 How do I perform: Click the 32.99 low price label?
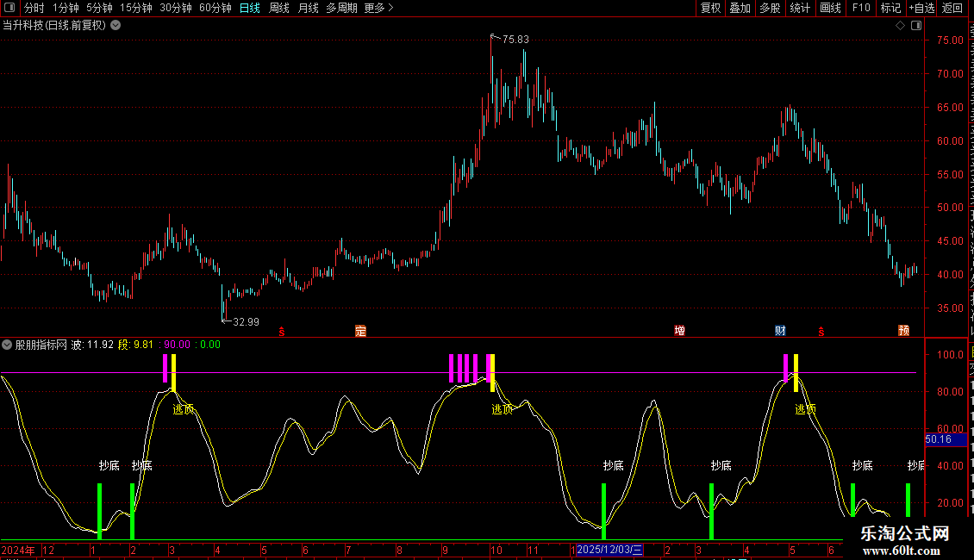(246, 321)
